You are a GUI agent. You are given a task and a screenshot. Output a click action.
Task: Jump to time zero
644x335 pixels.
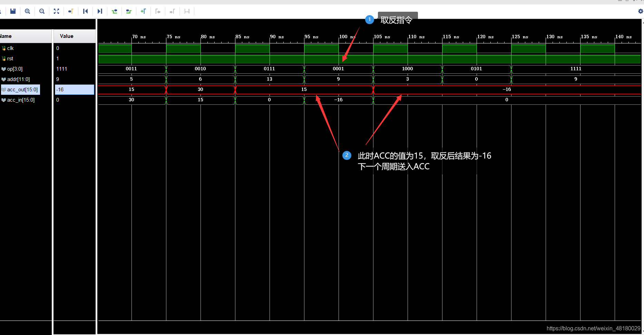[85, 11]
